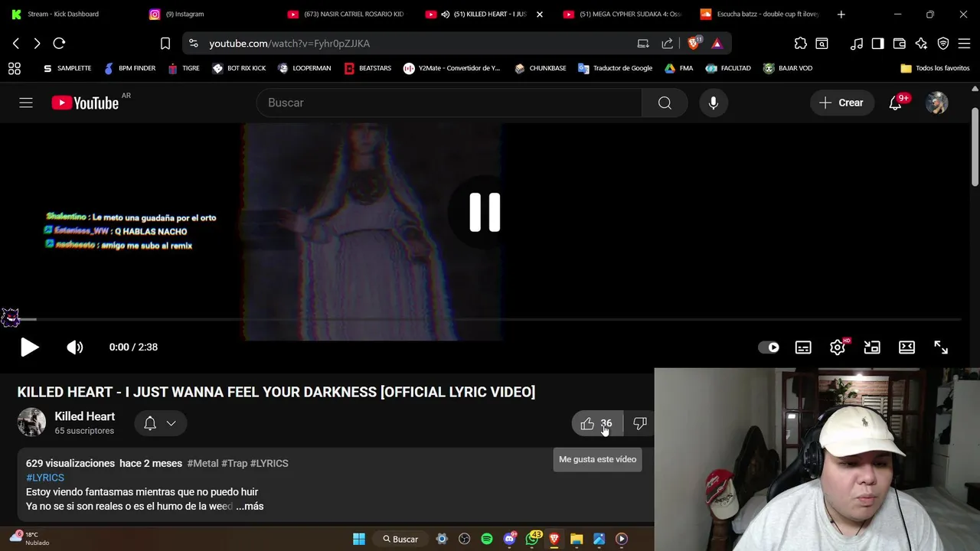Toggle theater mode on the player

point(906,347)
